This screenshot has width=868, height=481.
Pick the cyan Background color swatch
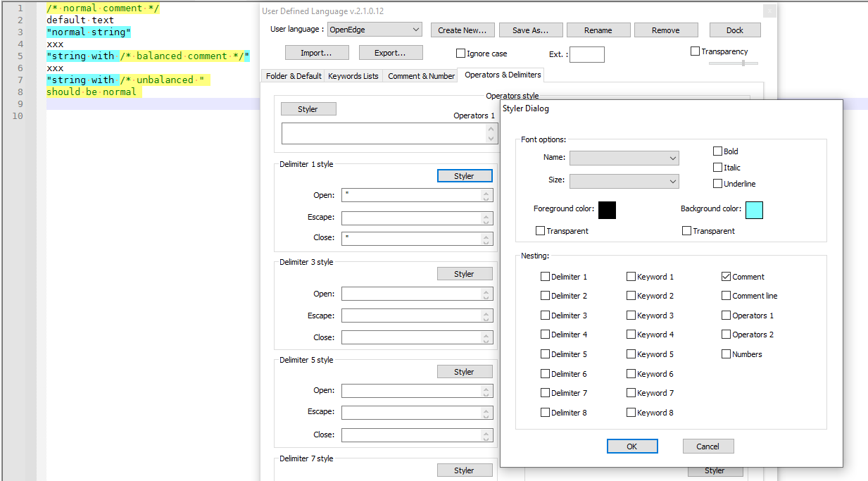point(754,210)
